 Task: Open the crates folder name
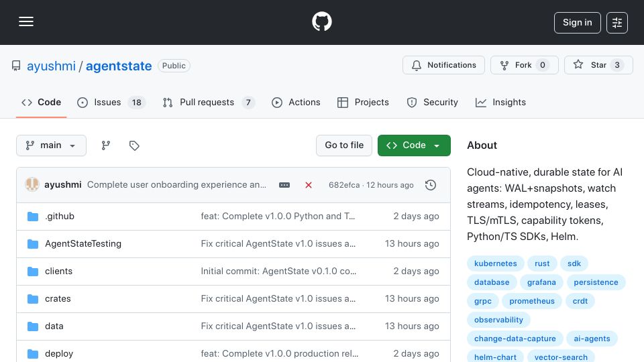(58, 299)
